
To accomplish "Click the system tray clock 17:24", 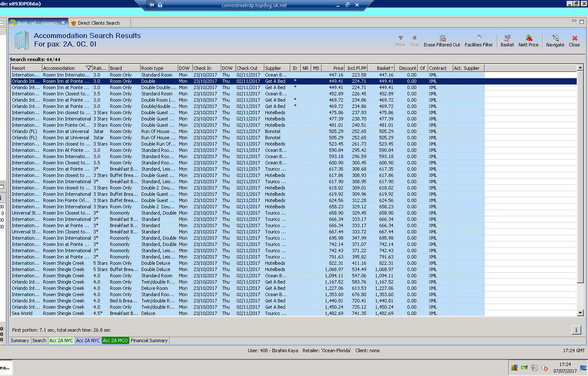I will 565,364.
